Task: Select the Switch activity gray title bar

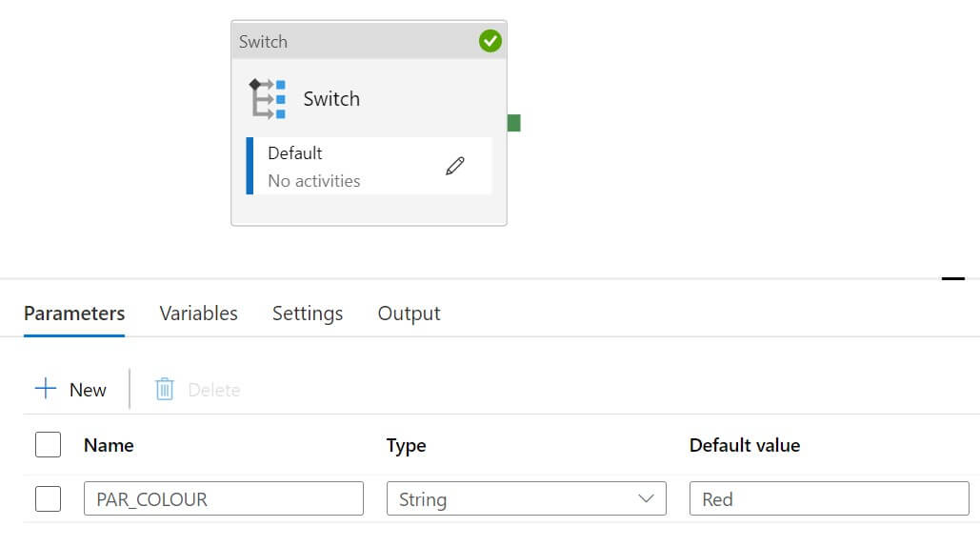Action: tap(352, 41)
